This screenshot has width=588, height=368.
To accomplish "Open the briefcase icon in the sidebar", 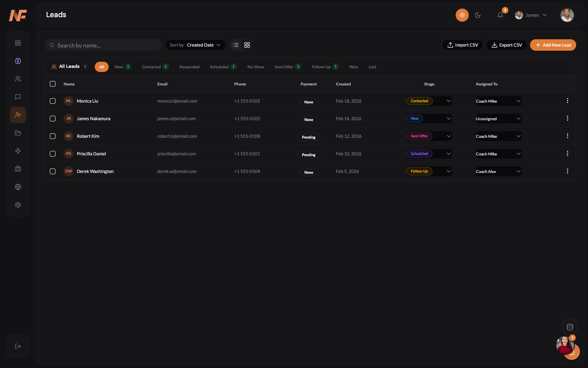I will [18, 169].
